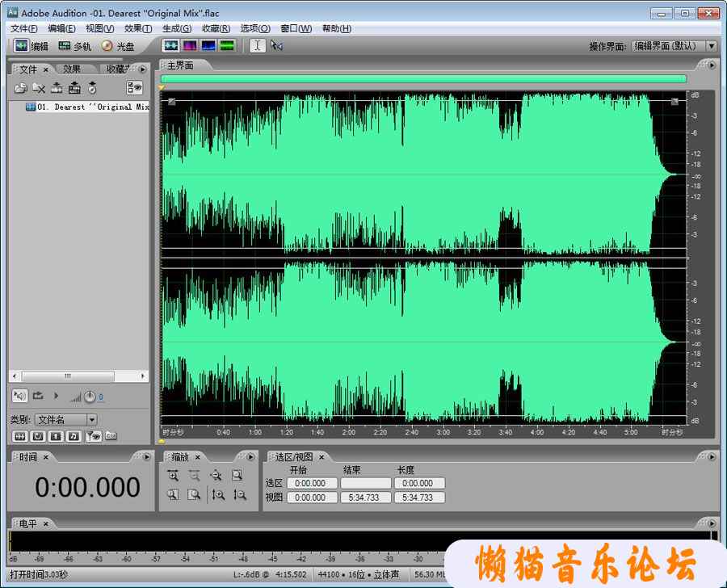The width and height of the screenshot is (727, 588).
Task: Open the 时间 panel options menu arrow
Action: point(147,457)
